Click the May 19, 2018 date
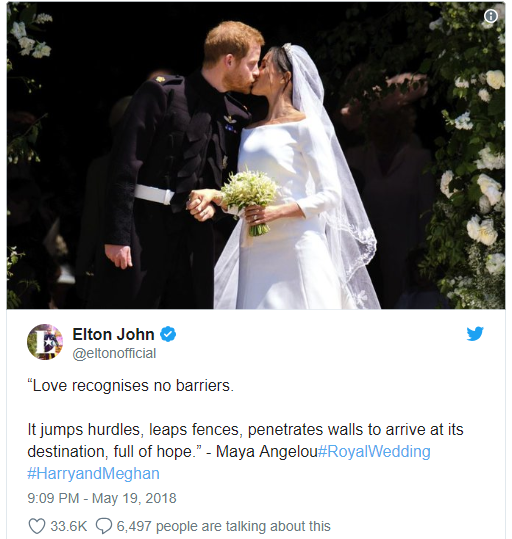512x539 pixels. (134, 498)
